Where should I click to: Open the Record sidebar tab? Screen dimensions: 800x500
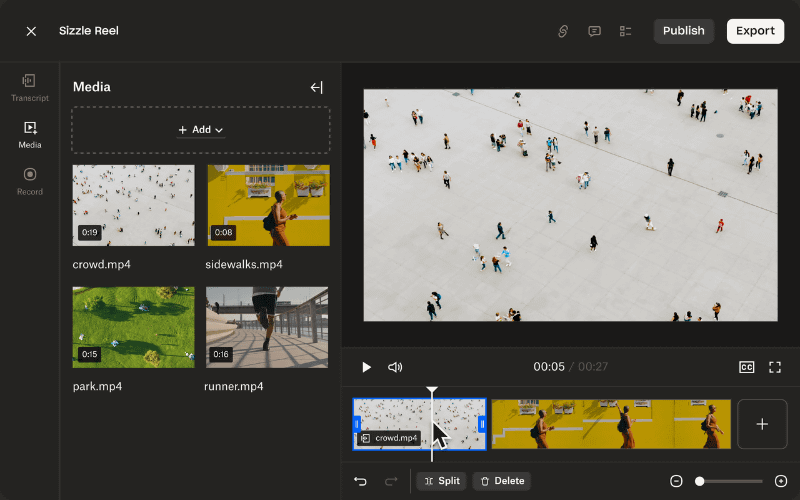pos(30,182)
